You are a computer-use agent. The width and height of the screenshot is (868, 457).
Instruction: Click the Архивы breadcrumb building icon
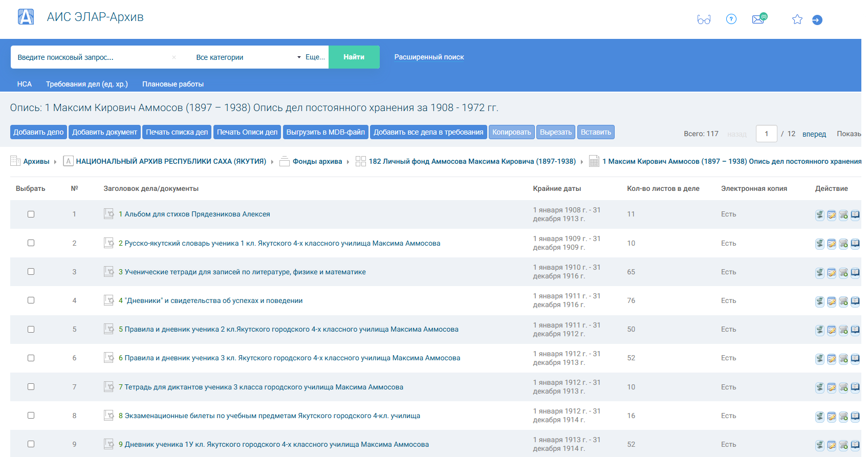coord(15,161)
